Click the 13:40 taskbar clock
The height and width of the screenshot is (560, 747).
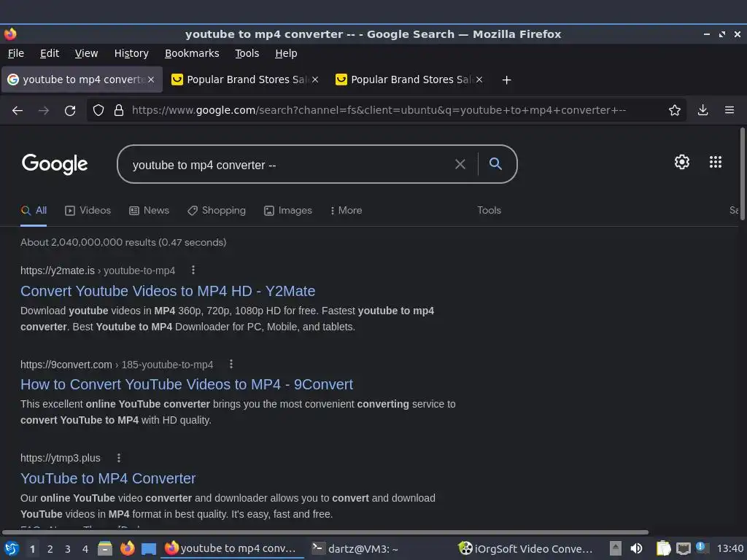pyautogui.click(x=730, y=548)
